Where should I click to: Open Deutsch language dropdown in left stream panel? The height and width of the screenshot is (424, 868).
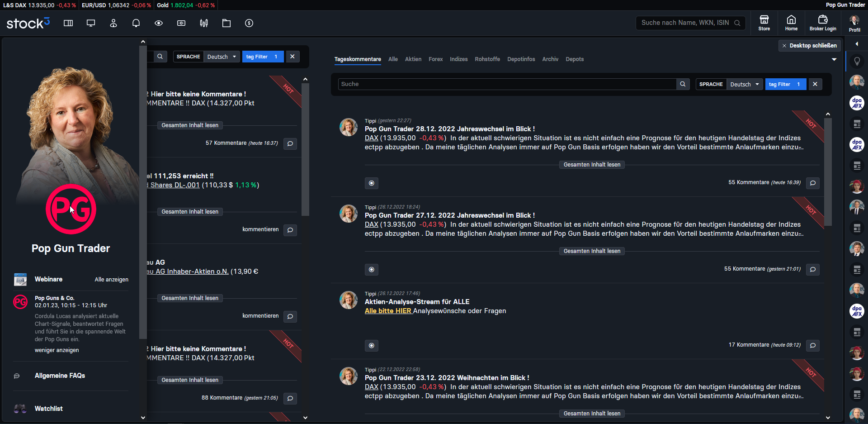pos(222,57)
